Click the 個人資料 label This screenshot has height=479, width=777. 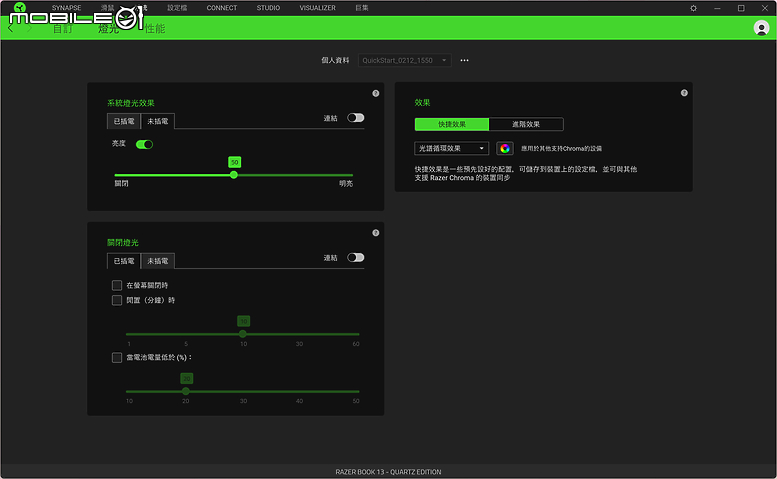335,60
